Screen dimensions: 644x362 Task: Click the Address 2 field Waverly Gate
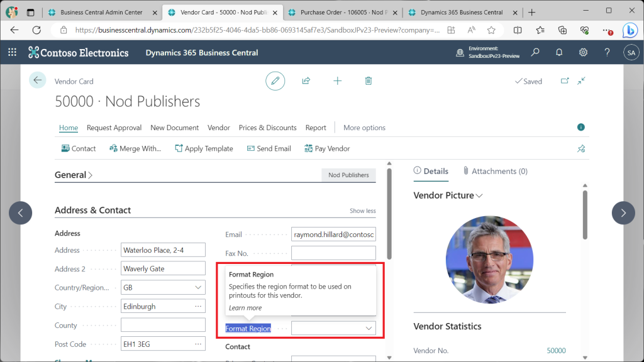coord(163,268)
